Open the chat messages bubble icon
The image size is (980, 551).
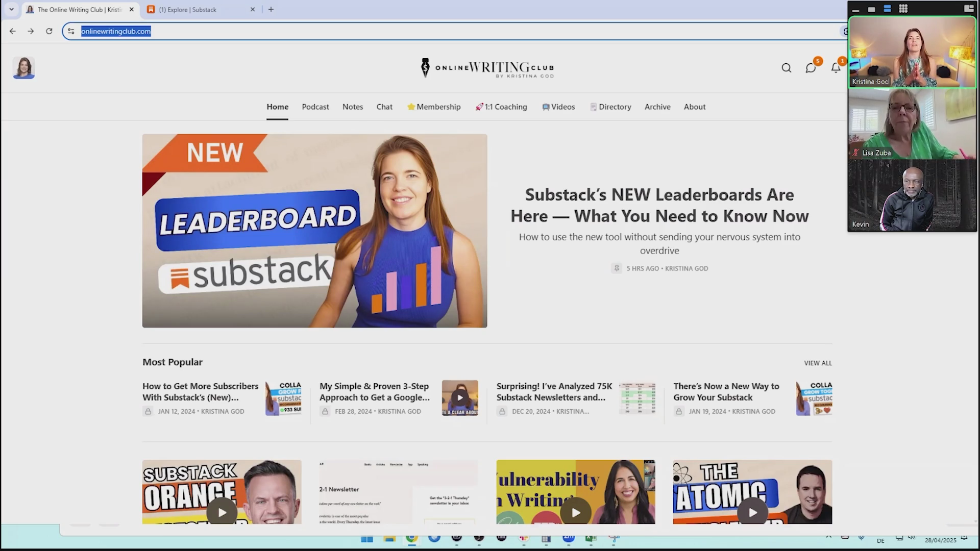point(811,68)
